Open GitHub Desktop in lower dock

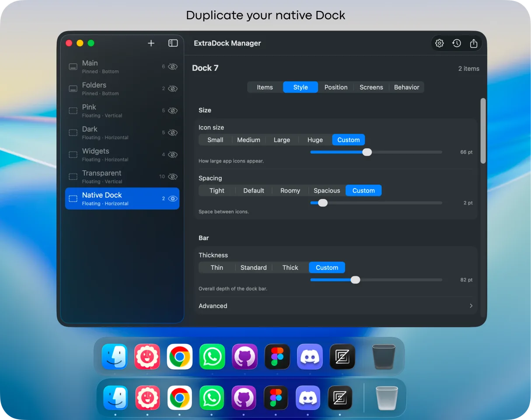[x=244, y=398]
